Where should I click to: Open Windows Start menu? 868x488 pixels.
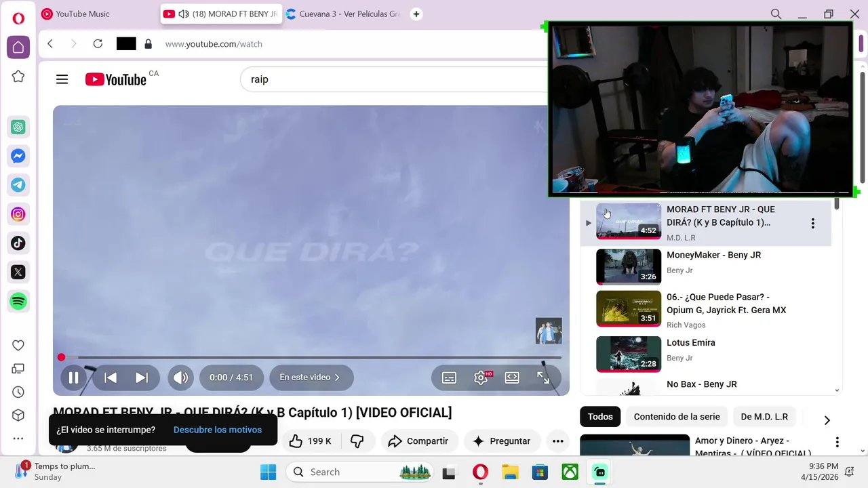tap(269, 472)
